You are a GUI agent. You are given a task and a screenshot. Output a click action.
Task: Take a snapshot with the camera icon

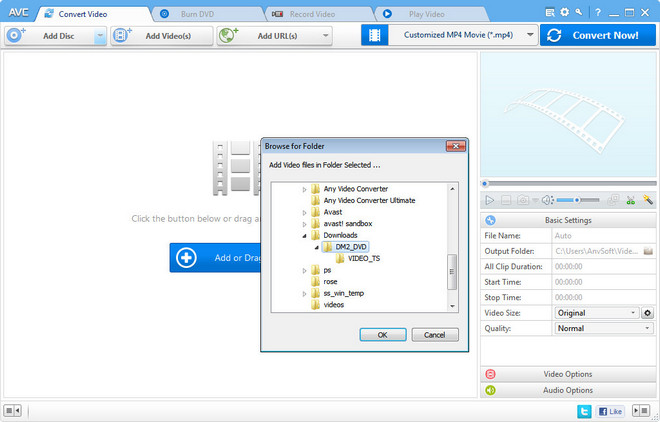[x=523, y=200]
